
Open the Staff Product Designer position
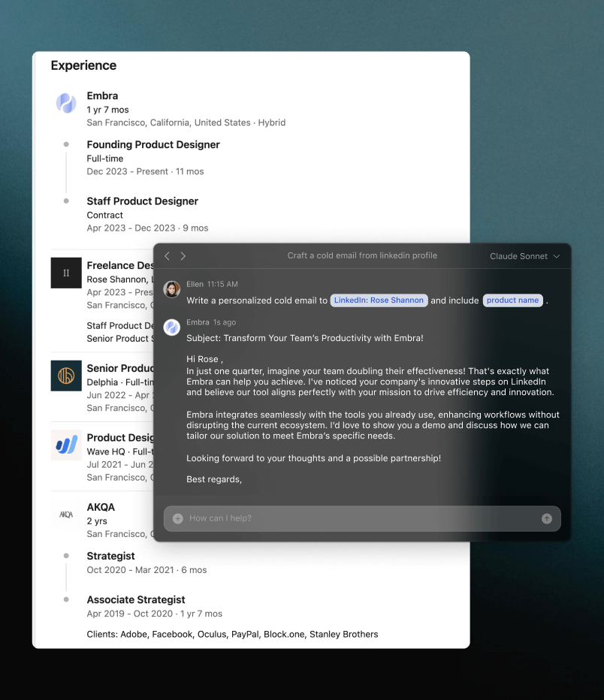142,201
